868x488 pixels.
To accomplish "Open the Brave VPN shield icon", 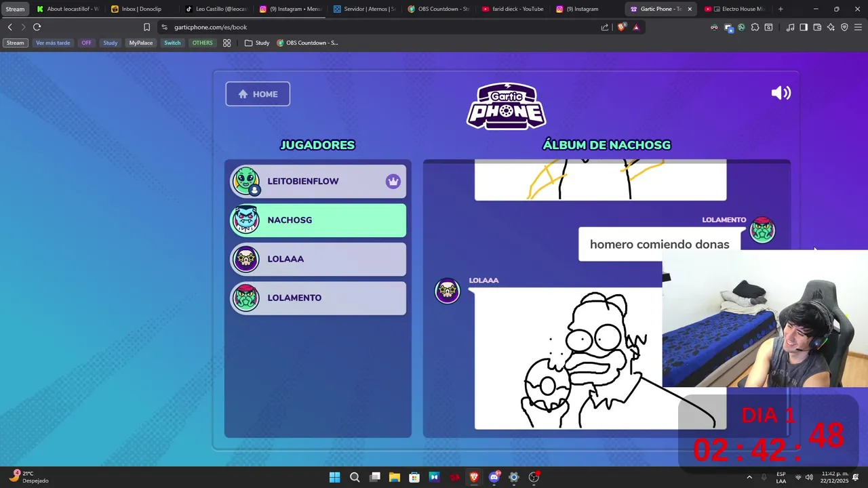I will [844, 27].
